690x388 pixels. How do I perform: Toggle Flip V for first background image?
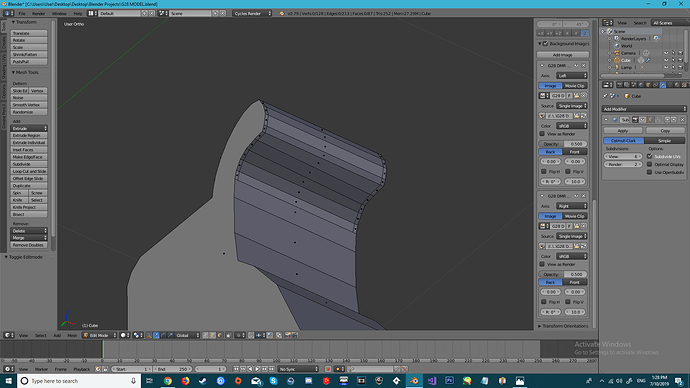(x=568, y=172)
